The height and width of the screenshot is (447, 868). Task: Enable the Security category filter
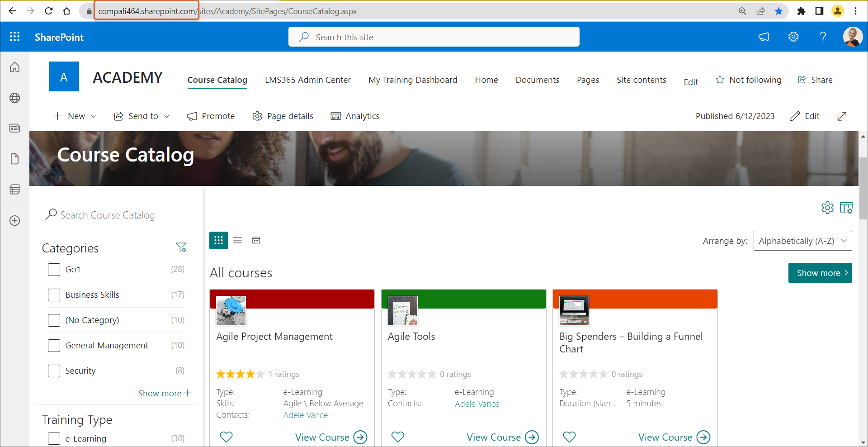(x=54, y=371)
